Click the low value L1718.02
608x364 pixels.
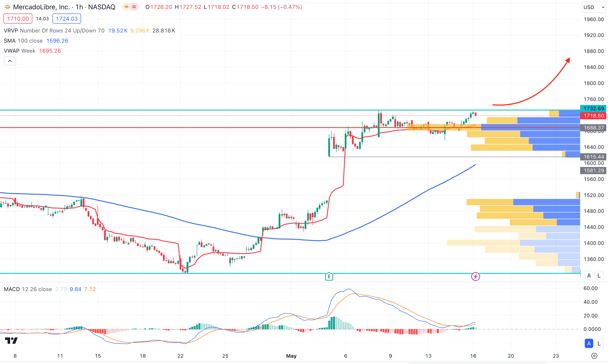pos(217,7)
